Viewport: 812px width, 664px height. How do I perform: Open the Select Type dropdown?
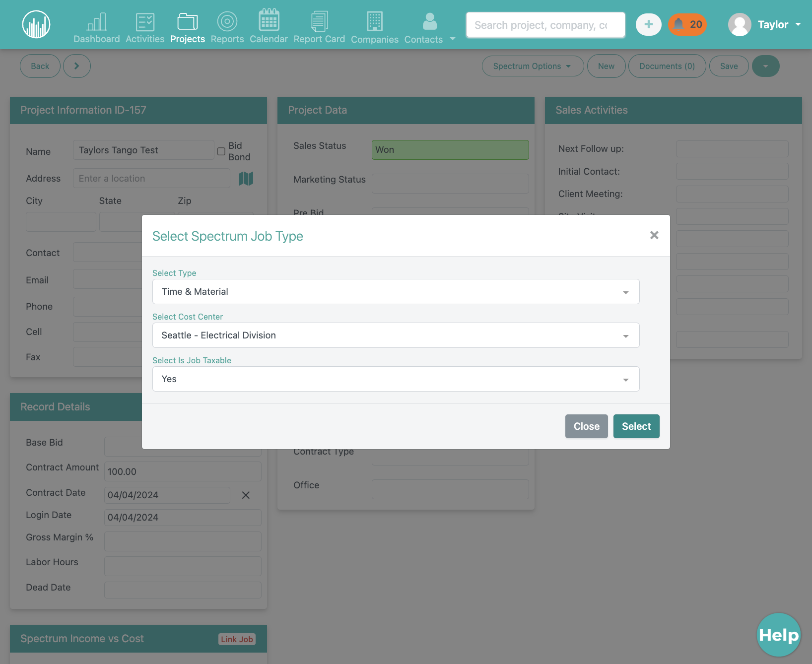(x=396, y=292)
